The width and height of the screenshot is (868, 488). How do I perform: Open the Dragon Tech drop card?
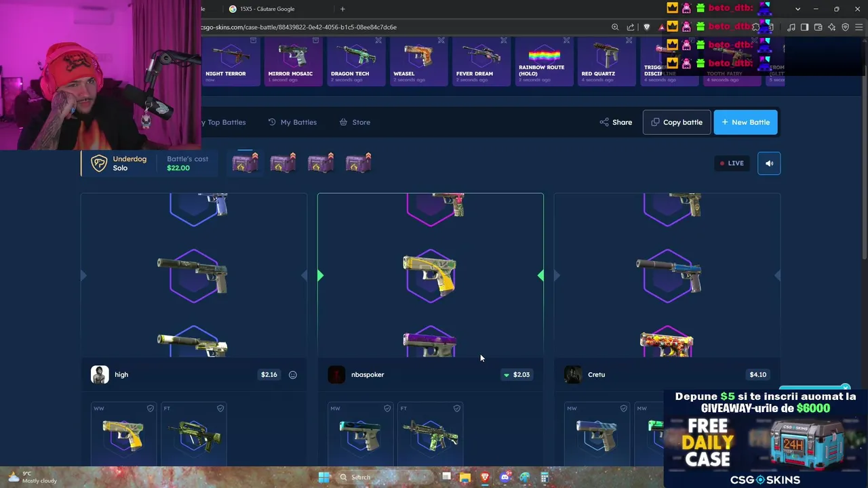pos(355,61)
